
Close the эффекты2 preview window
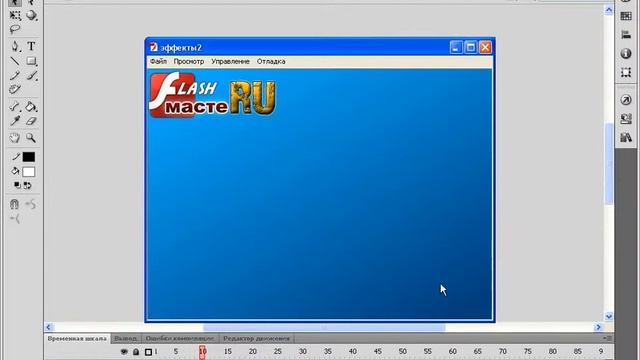(485, 47)
